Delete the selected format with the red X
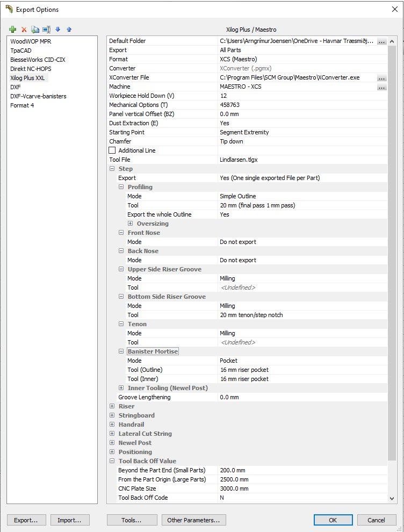Image resolution: width=404 pixels, height=532 pixels. point(24,30)
